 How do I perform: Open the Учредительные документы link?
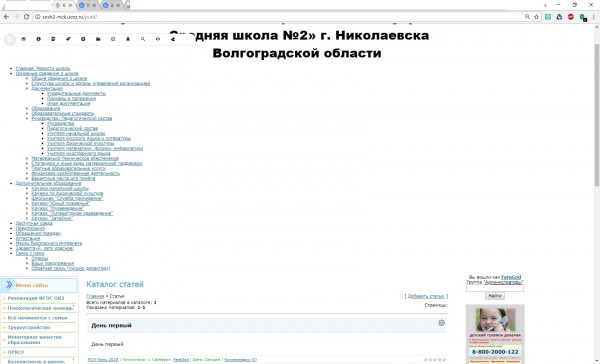click(77, 93)
